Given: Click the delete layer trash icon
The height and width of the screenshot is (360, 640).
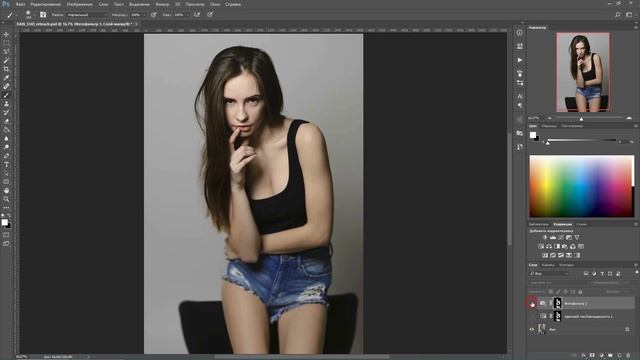Looking at the screenshot, I should click(x=628, y=356).
